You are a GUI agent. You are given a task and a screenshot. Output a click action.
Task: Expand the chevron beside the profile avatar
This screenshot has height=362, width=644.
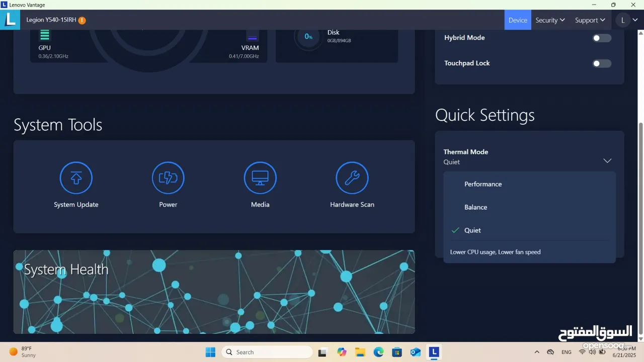(634, 20)
